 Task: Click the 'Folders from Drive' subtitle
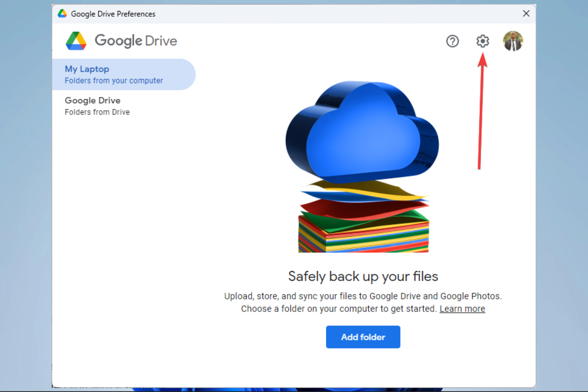click(x=97, y=112)
